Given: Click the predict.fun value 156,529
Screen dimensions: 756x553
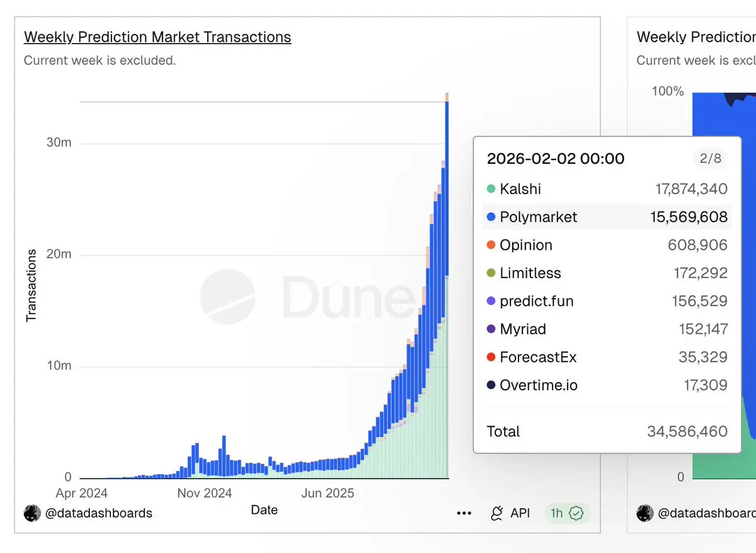Looking at the screenshot, I should click(x=700, y=301).
